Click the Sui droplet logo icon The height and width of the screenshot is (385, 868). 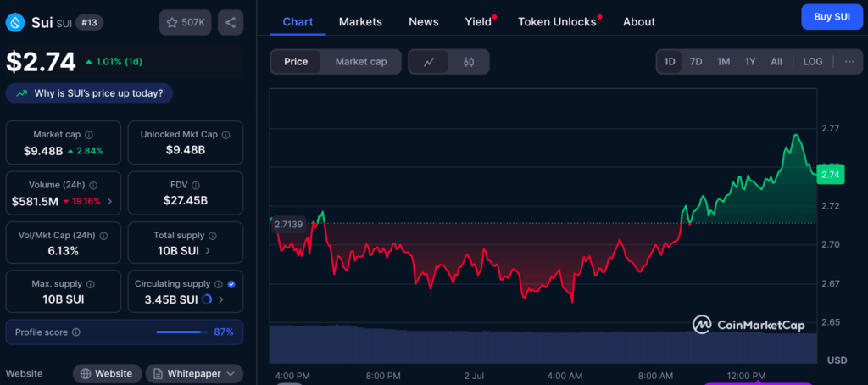15,22
